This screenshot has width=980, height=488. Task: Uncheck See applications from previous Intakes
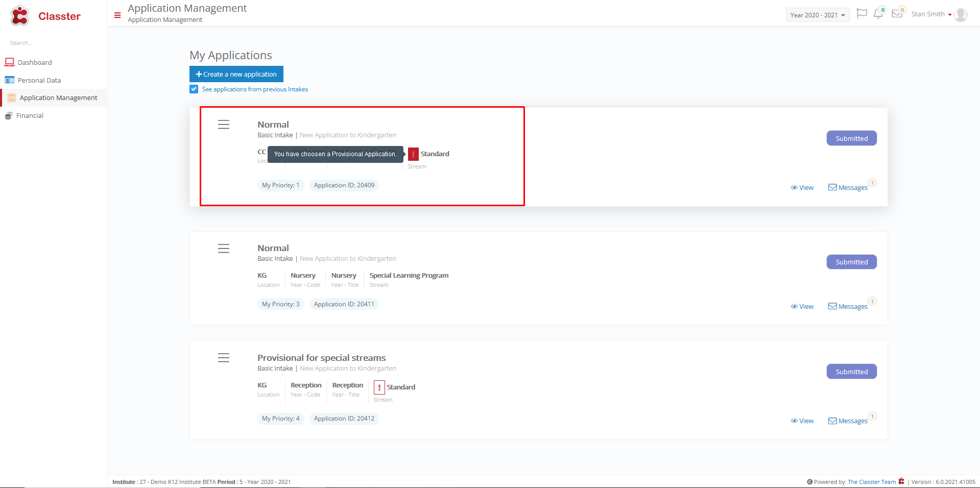tap(194, 89)
